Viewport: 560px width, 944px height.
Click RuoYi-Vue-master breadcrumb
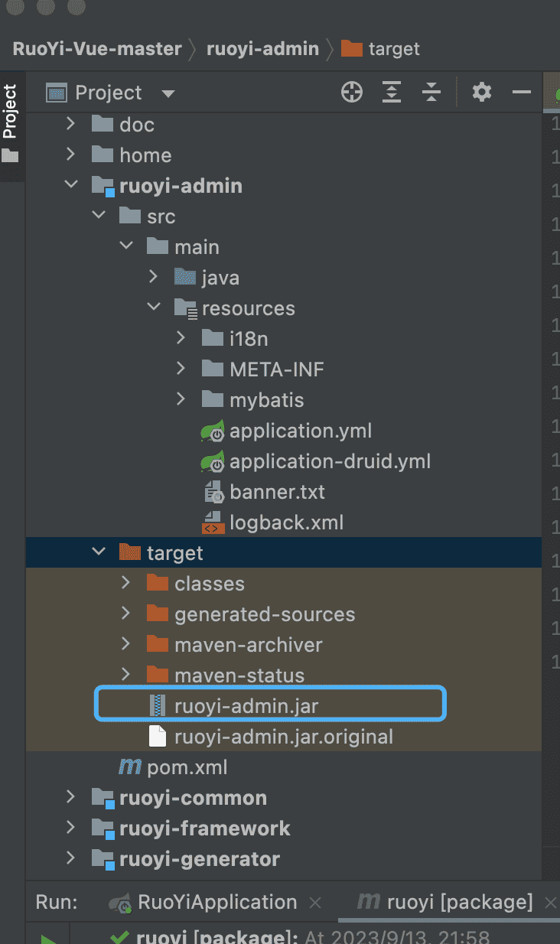point(97,49)
